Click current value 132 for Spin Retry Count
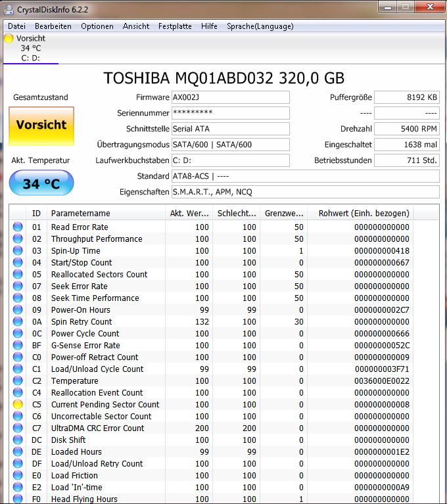 pos(202,322)
